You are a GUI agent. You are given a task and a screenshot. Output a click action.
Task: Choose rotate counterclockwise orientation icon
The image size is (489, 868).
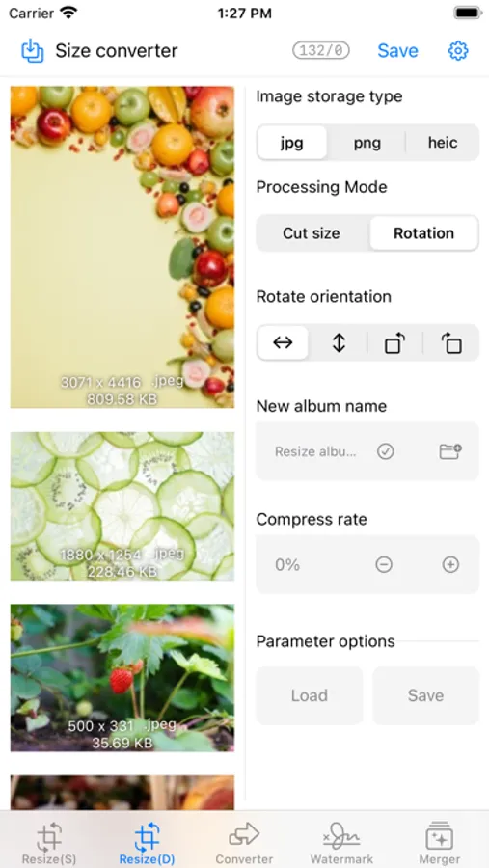[451, 342]
